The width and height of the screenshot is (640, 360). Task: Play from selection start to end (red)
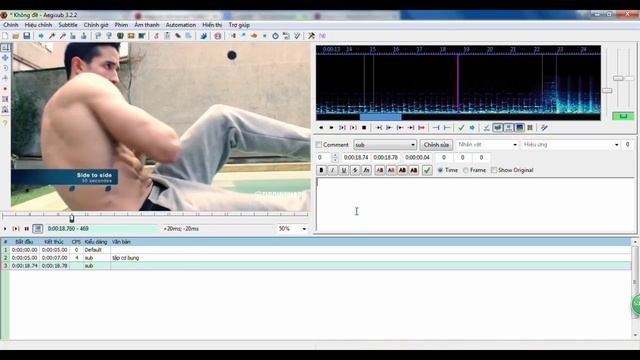(422, 128)
